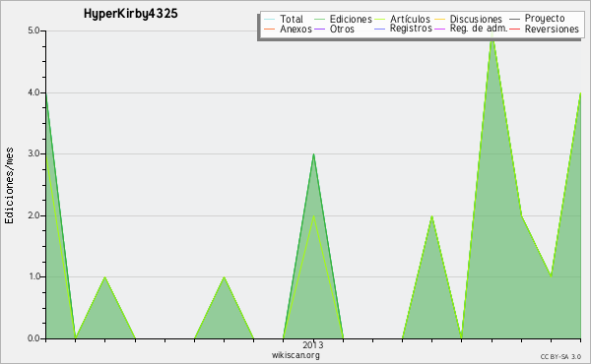Click the wikiscan.org caption
Viewport: 591px width, 364px height.
point(295,355)
